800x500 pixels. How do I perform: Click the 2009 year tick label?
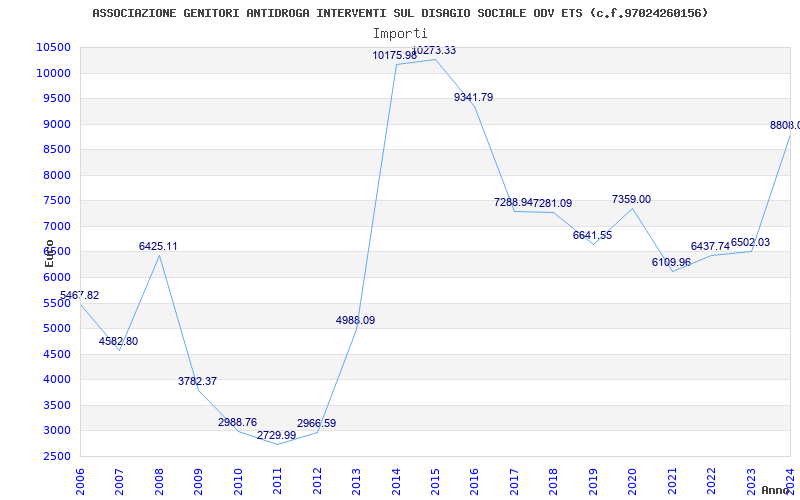coord(198,482)
